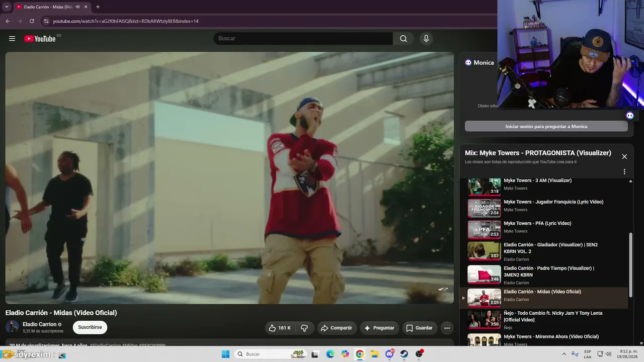Ask about the video with Preguntar
644x362 pixels.
click(379, 328)
